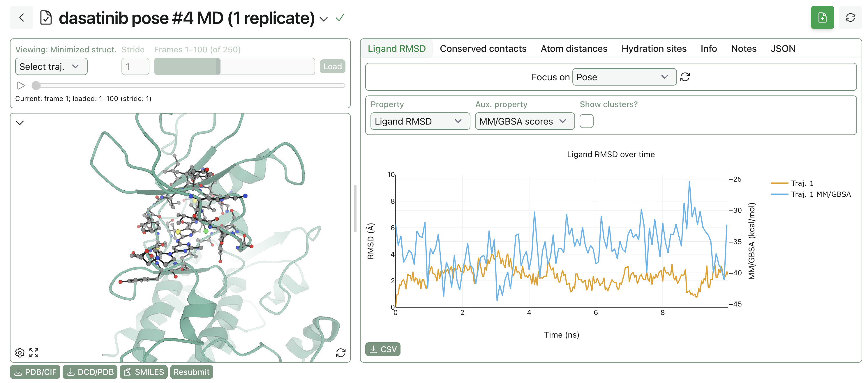Expand the workflow title dropdown chevron
The height and width of the screenshot is (383, 868).
tap(324, 19)
